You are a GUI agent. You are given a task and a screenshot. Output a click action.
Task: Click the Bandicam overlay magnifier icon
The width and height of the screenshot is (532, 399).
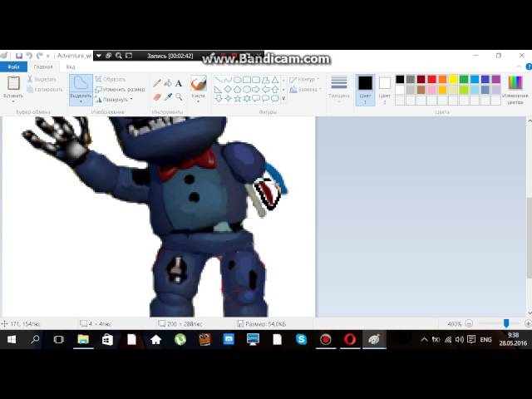118,56
